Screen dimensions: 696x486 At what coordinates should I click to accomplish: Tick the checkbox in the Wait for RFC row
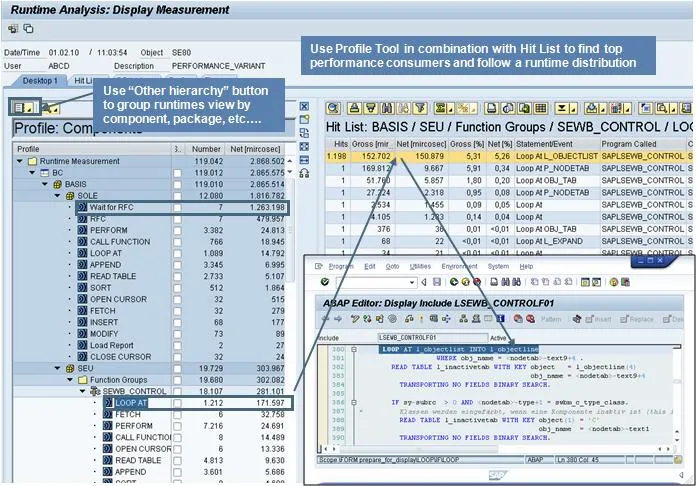(x=177, y=207)
